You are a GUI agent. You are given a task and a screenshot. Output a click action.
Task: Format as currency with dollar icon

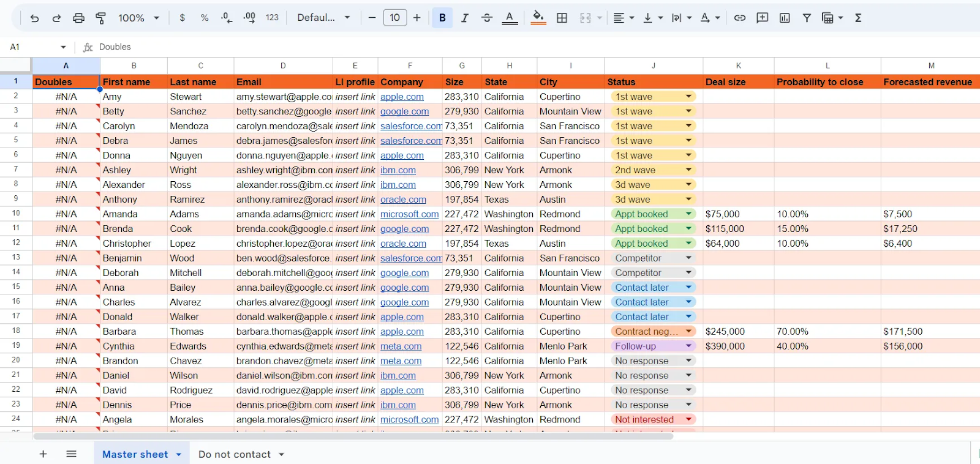point(182,18)
